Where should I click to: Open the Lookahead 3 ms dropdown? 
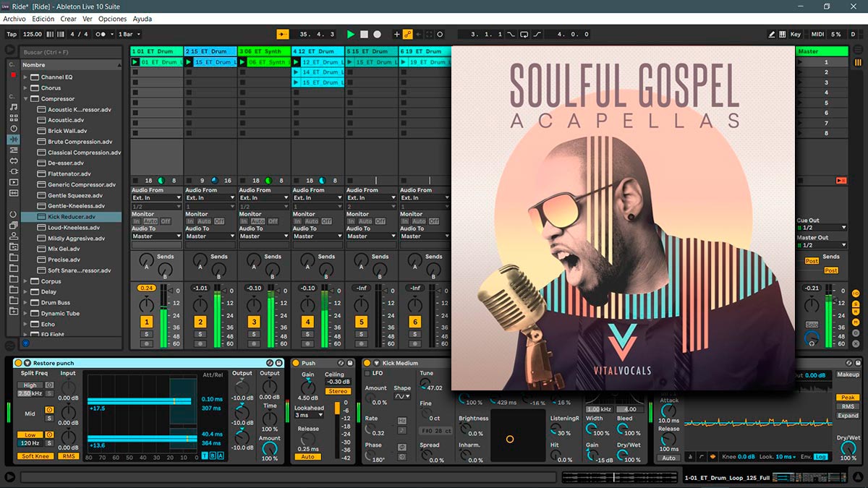(x=307, y=415)
